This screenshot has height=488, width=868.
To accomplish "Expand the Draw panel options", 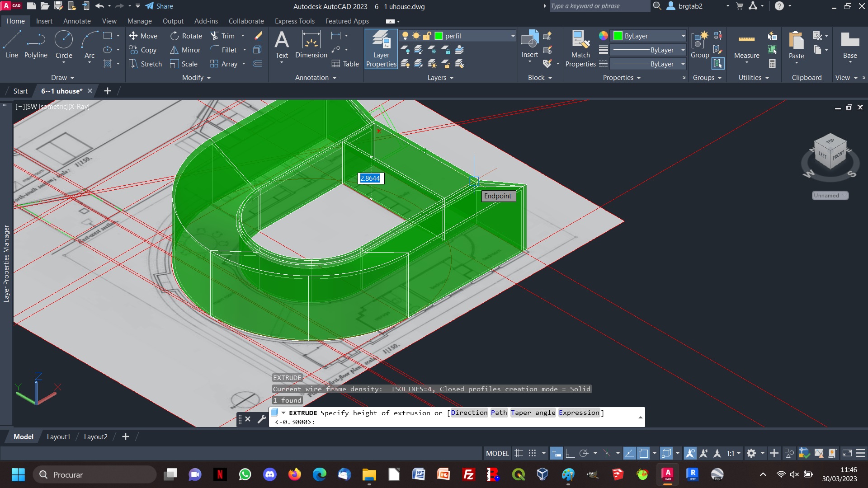I will tap(62, 77).
